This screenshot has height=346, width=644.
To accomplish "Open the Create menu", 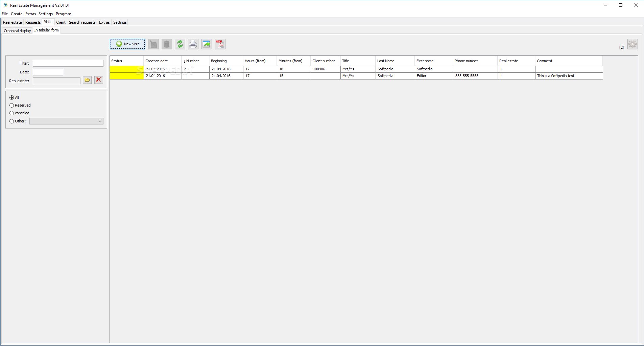I will pos(17,14).
